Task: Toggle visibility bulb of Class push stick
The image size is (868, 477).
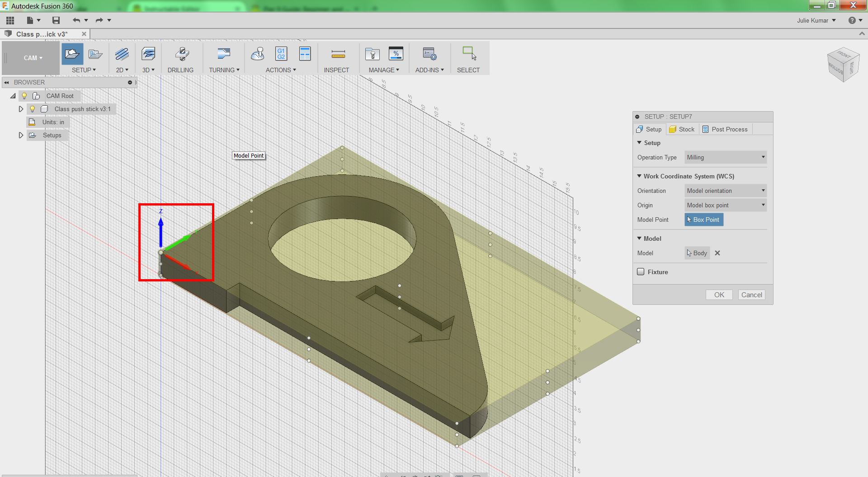Action: pos(32,109)
